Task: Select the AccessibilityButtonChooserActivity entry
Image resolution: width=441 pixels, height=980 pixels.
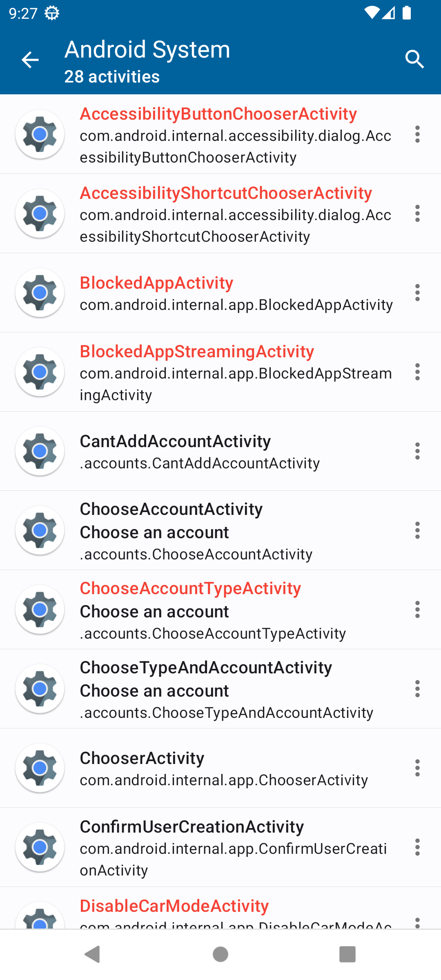Action: pyautogui.click(x=235, y=135)
